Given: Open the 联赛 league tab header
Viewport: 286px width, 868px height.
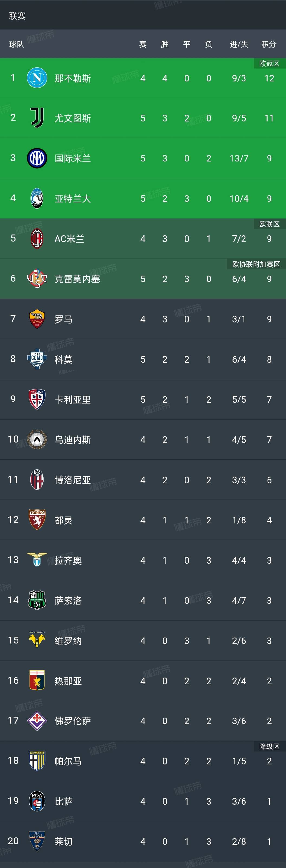Looking at the screenshot, I should tap(17, 16).
